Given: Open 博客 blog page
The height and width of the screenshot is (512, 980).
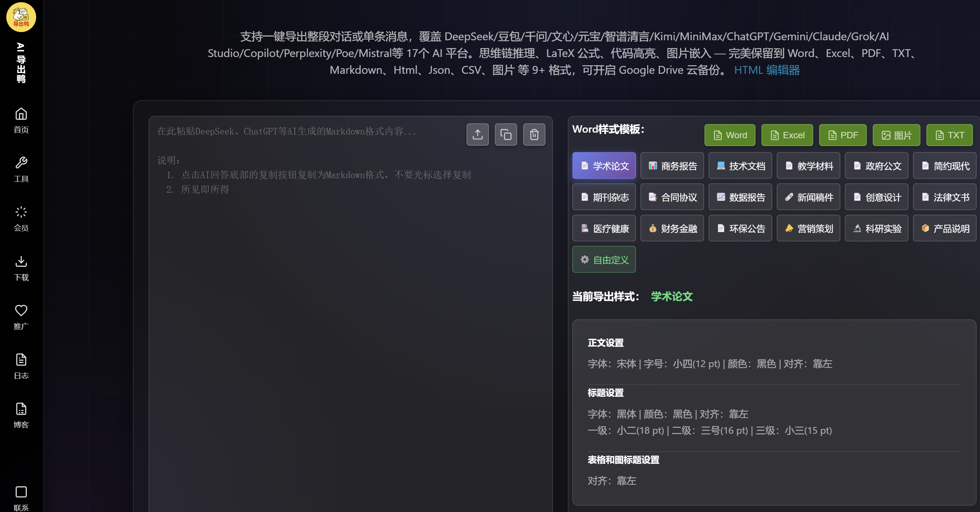Looking at the screenshot, I should click(x=21, y=415).
